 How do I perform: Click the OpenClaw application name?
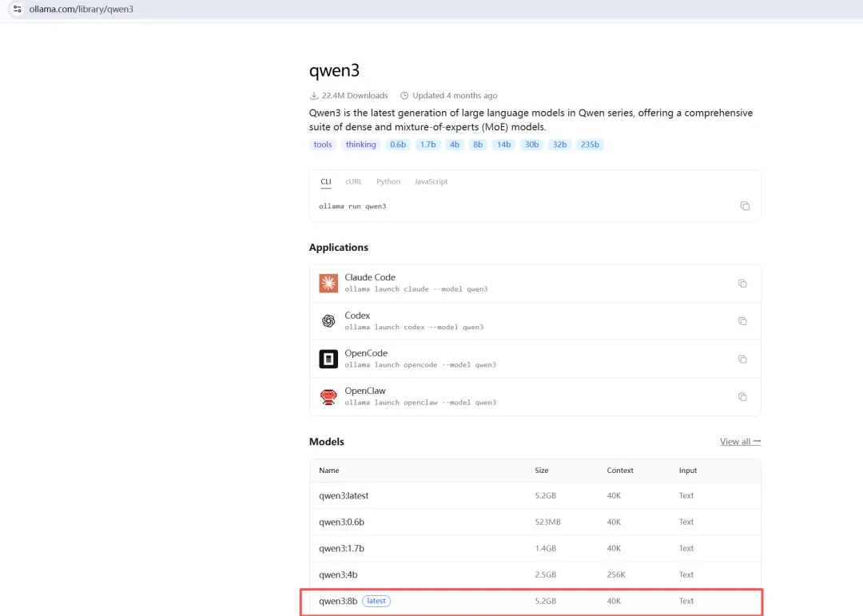pyautogui.click(x=365, y=391)
